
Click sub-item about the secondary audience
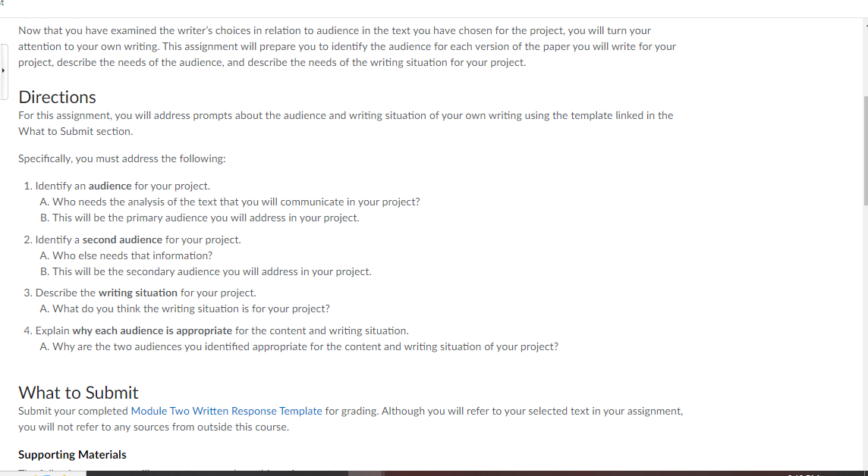tap(206, 272)
